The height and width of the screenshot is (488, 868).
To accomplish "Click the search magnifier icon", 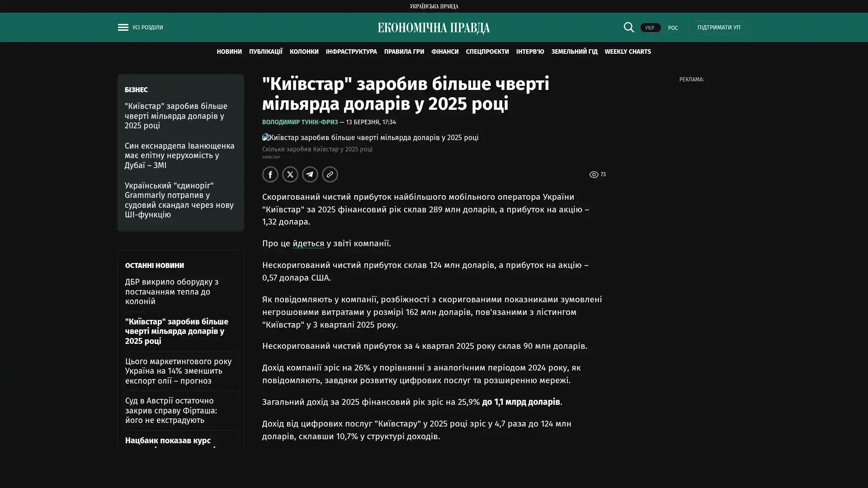I will 628,28.
